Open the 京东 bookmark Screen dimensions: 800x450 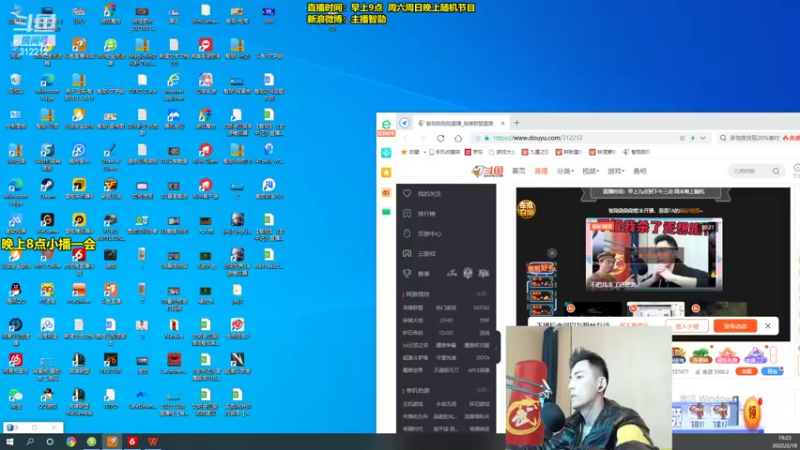[474, 152]
